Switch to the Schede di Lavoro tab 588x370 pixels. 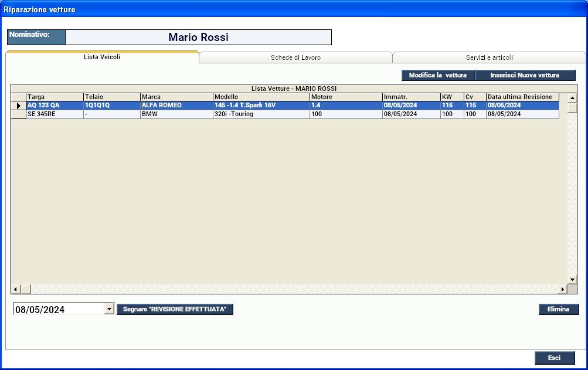[x=295, y=58]
